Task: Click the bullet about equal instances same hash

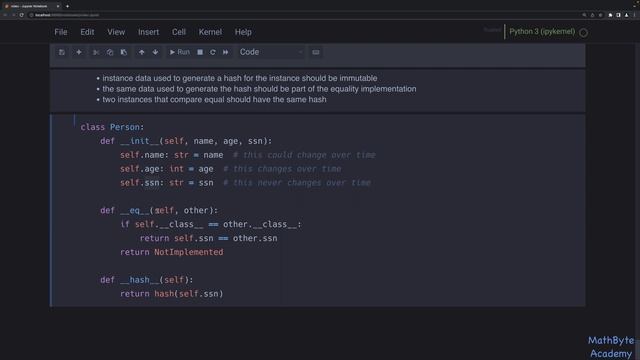Action: (214, 100)
